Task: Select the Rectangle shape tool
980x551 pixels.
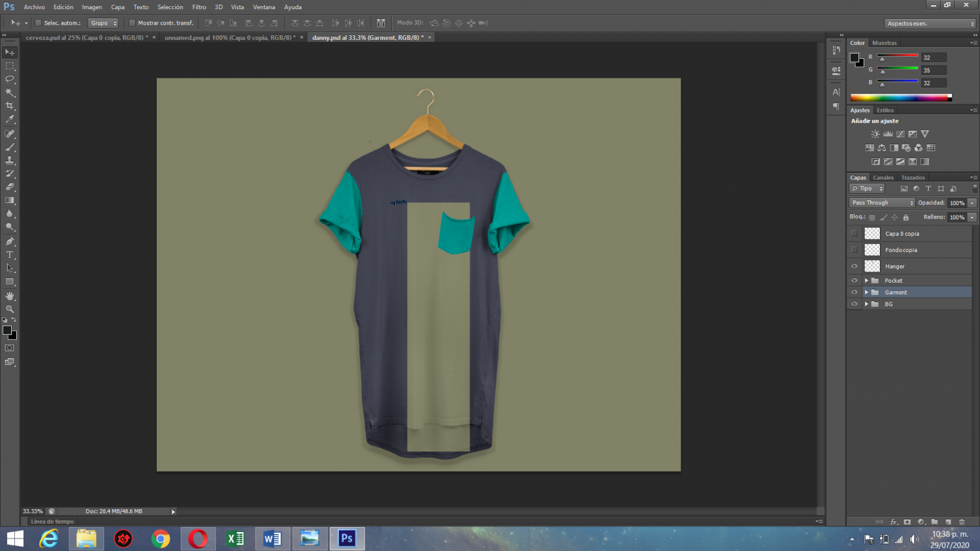Action: coord(10,282)
